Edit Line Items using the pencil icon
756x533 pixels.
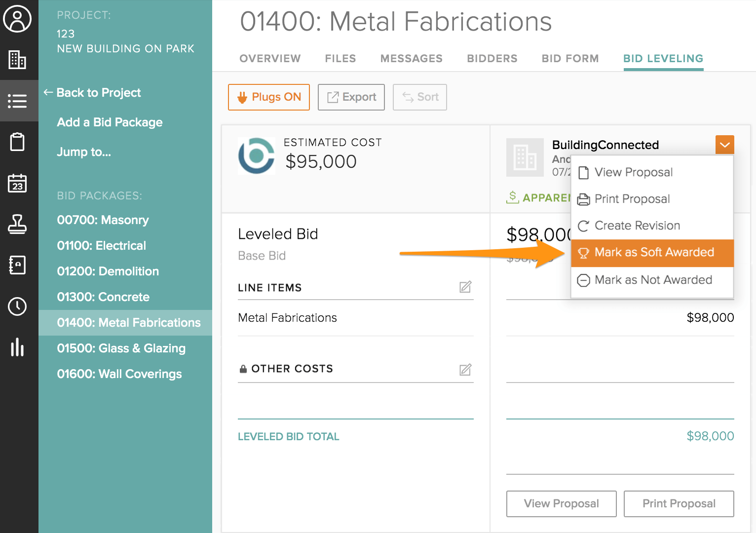point(464,287)
